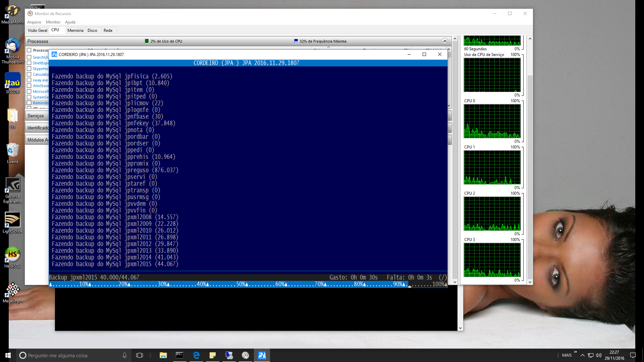This screenshot has height=362, width=644.
Task: Click the Cortana search box
Action: point(67,355)
